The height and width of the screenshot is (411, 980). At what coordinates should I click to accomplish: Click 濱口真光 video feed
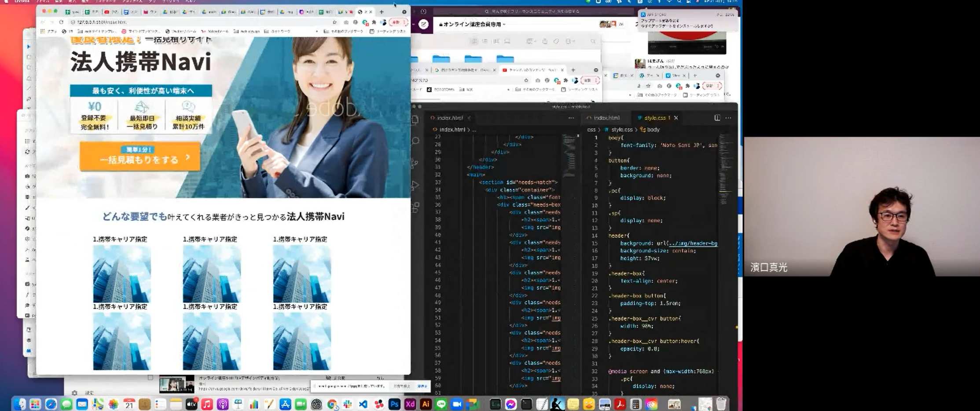[862, 206]
